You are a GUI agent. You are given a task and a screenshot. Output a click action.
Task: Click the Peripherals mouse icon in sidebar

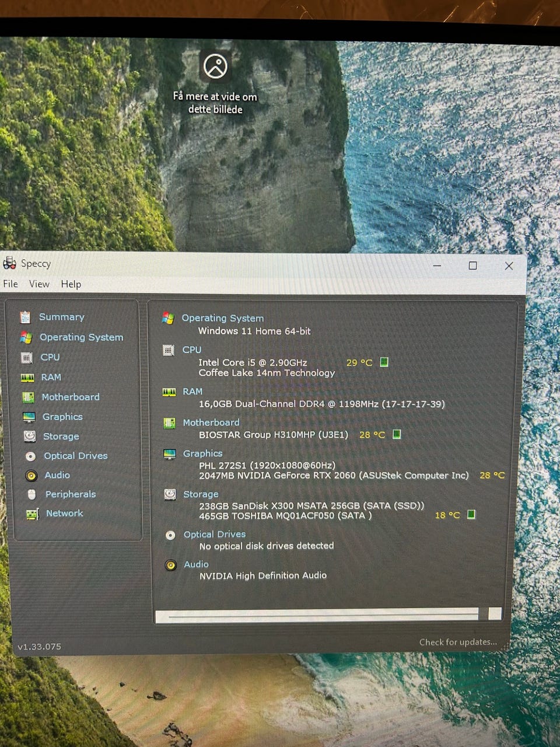point(32,494)
